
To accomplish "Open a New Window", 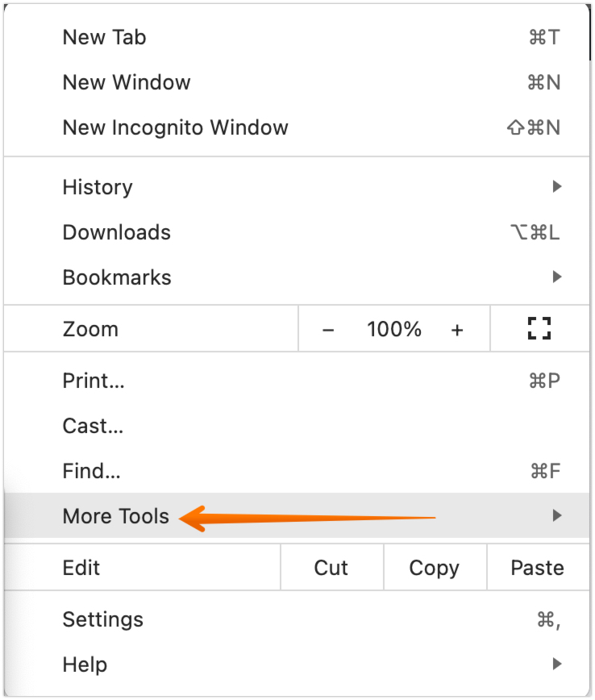I will click(127, 82).
